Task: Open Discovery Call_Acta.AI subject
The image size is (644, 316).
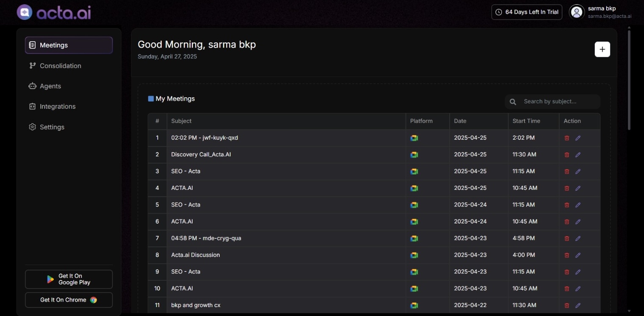Action: tap(201, 155)
